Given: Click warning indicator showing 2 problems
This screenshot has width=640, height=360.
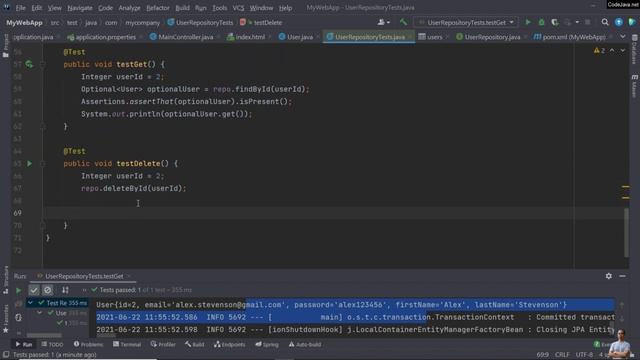Looking at the screenshot, I should [x=599, y=51].
